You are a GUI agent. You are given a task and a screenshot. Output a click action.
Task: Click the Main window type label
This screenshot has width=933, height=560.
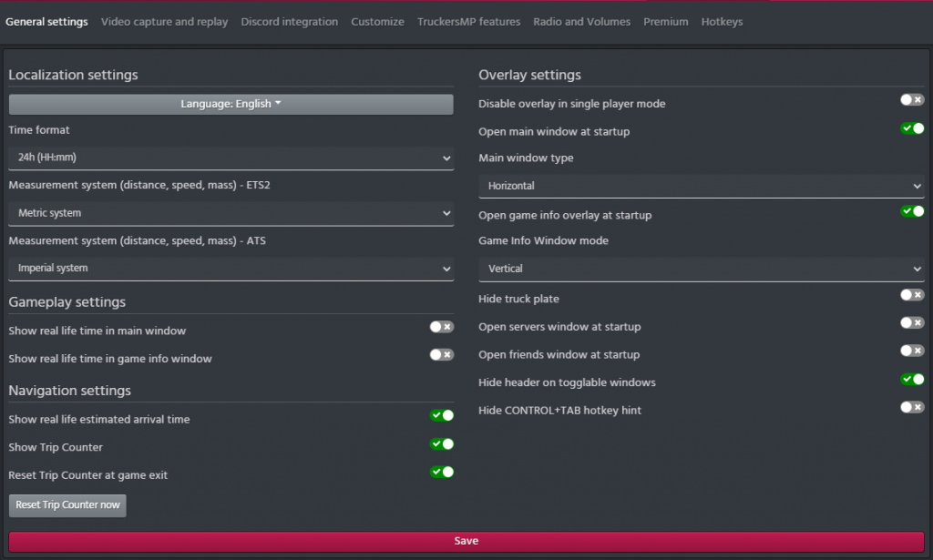coord(526,158)
